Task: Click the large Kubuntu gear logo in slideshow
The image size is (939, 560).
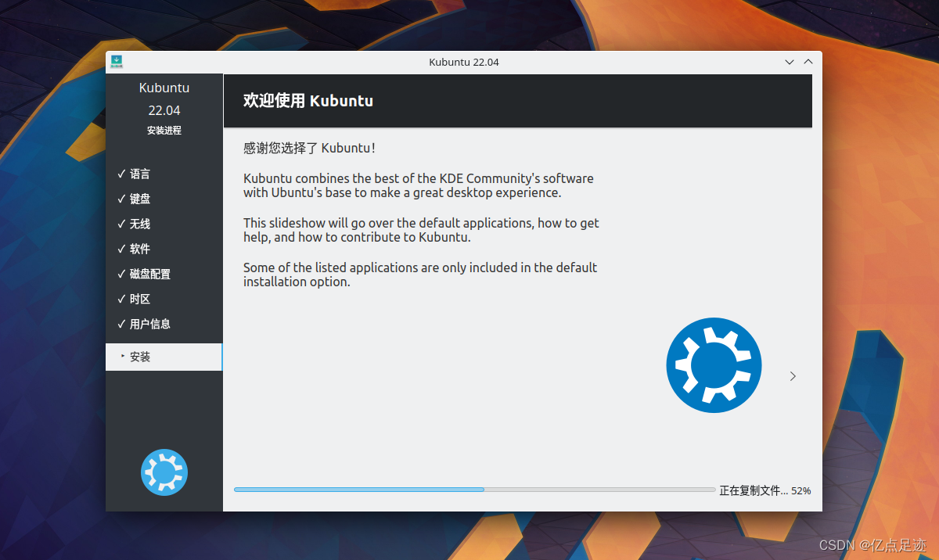Action: tap(714, 365)
